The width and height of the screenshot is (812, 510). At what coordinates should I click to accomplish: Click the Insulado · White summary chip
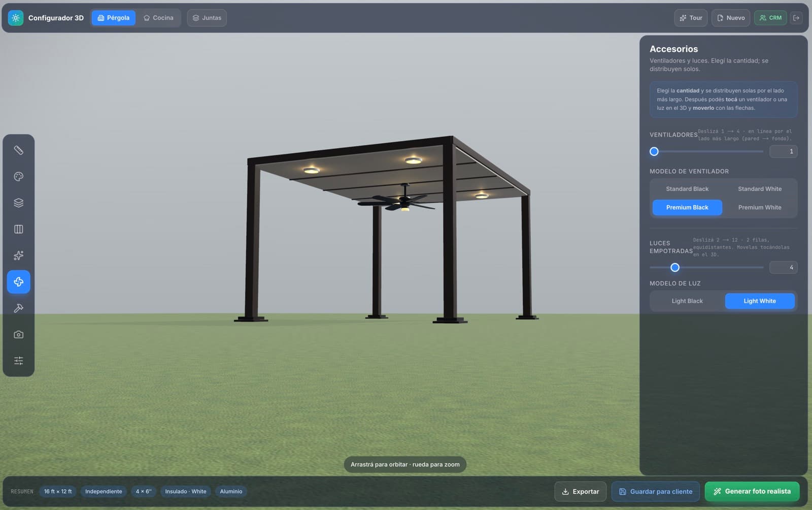(x=186, y=492)
